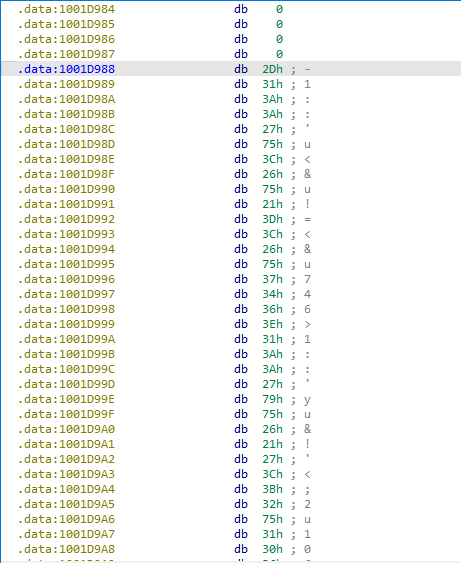Click address .data:1001D992
Screen dimensions: 461x563
click(66, 219)
